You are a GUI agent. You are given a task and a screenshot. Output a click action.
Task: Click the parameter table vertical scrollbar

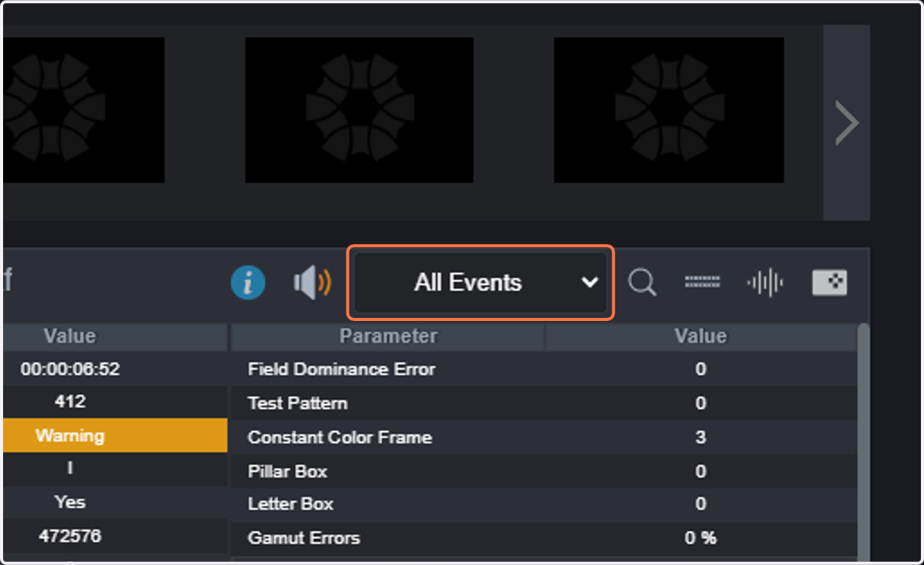point(863,443)
